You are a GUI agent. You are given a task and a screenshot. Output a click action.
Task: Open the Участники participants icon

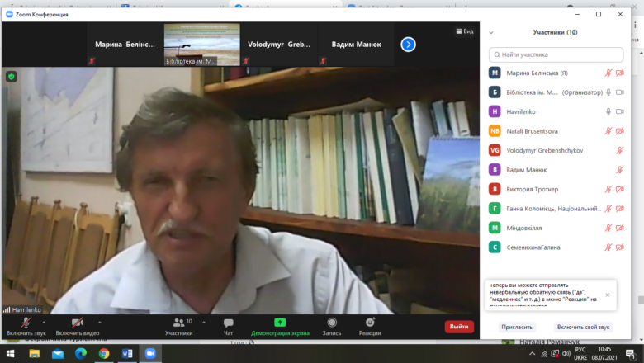click(x=179, y=323)
